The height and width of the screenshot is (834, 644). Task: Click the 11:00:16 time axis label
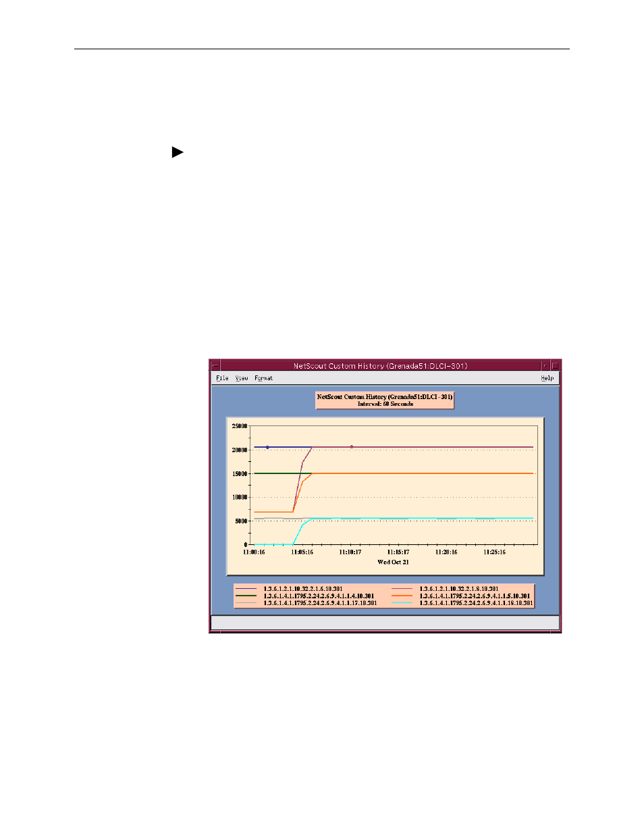254,552
